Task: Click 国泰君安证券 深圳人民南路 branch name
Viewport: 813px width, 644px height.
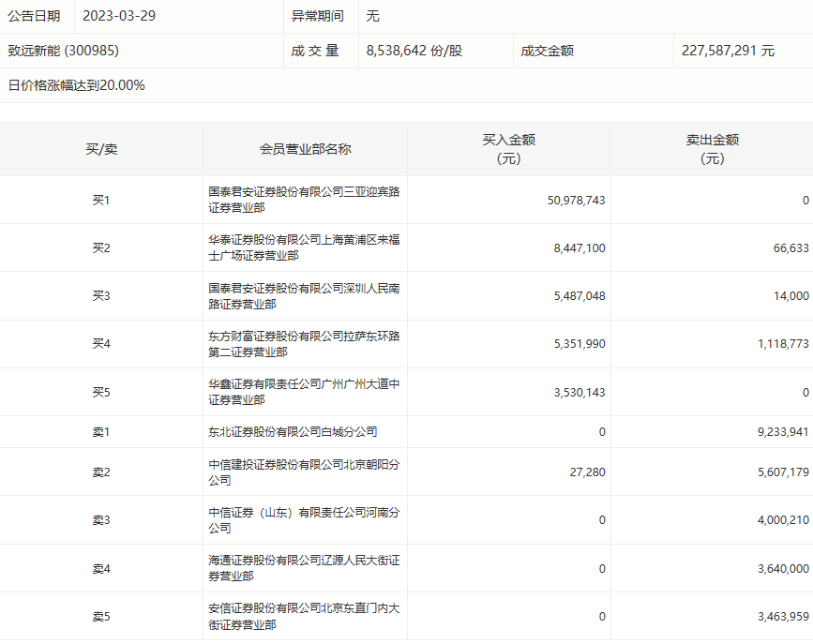Action: [x=304, y=296]
